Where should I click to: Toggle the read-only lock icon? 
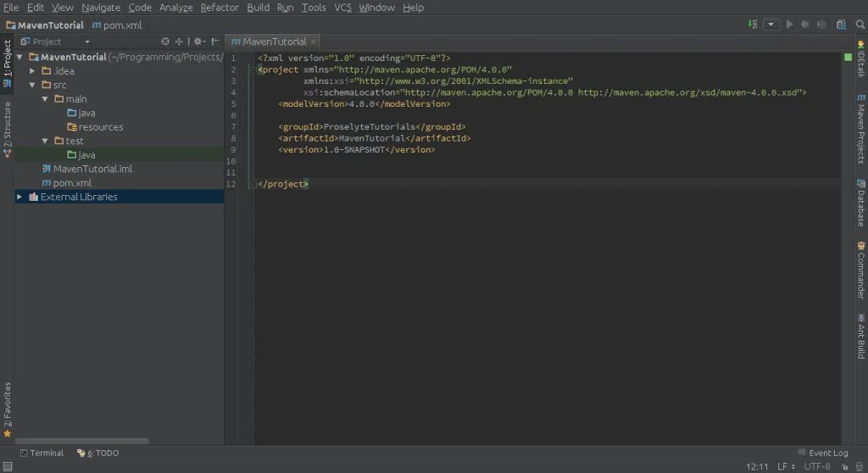[x=845, y=467]
